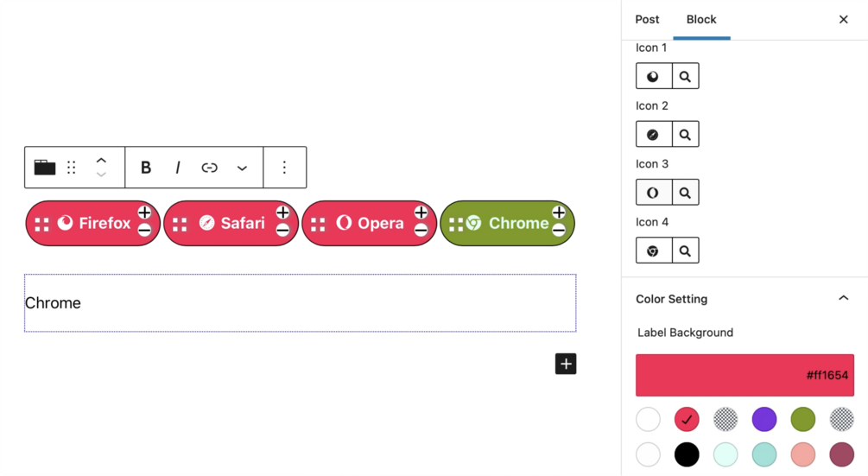This screenshot has height=476, width=868.
Task: Add tab after Chrome with plus
Action: pos(559,213)
